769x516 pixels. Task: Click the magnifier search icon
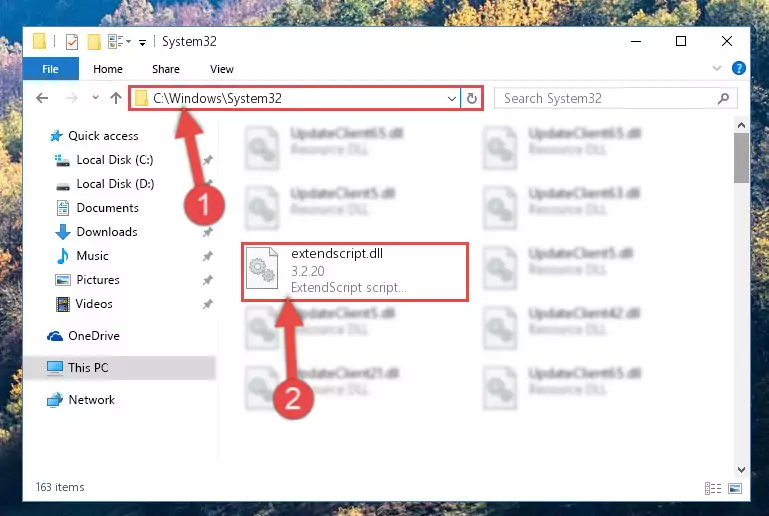(x=723, y=99)
